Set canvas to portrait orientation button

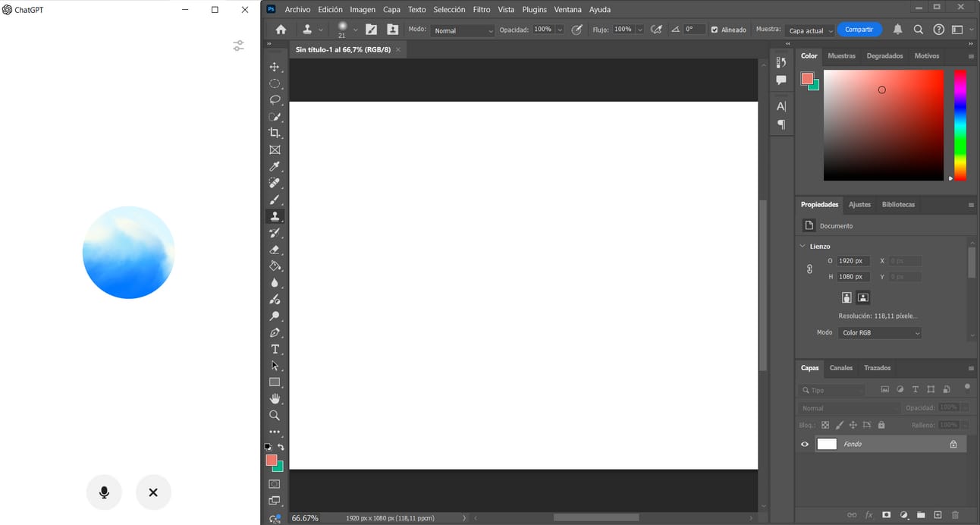[847, 297]
